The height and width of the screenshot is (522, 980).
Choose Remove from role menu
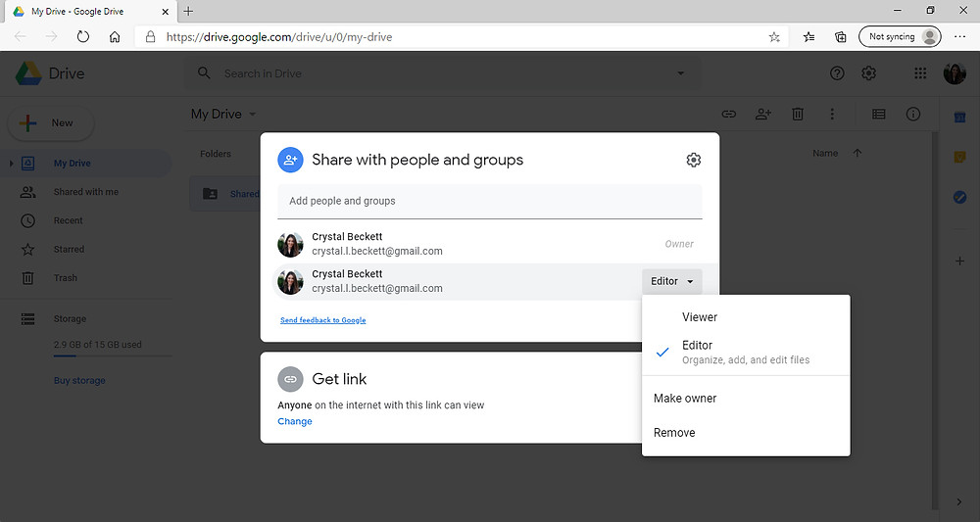click(x=746, y=433)
